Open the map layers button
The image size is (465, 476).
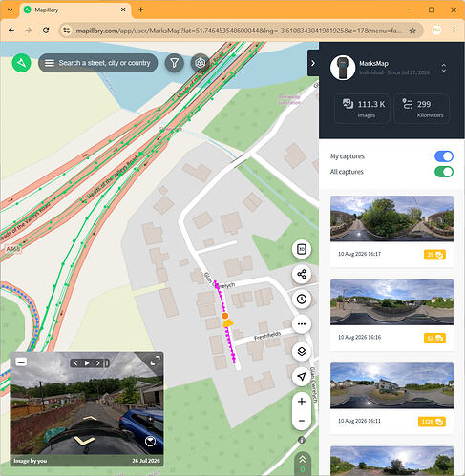pos(302,351)
